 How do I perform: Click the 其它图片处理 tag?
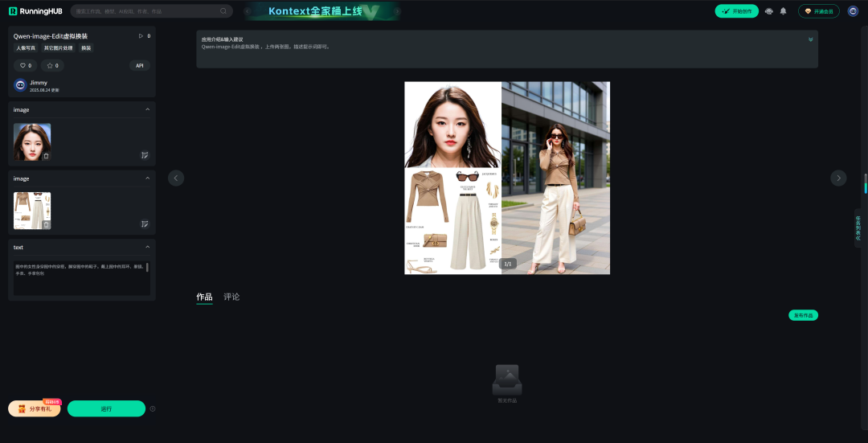58,48
